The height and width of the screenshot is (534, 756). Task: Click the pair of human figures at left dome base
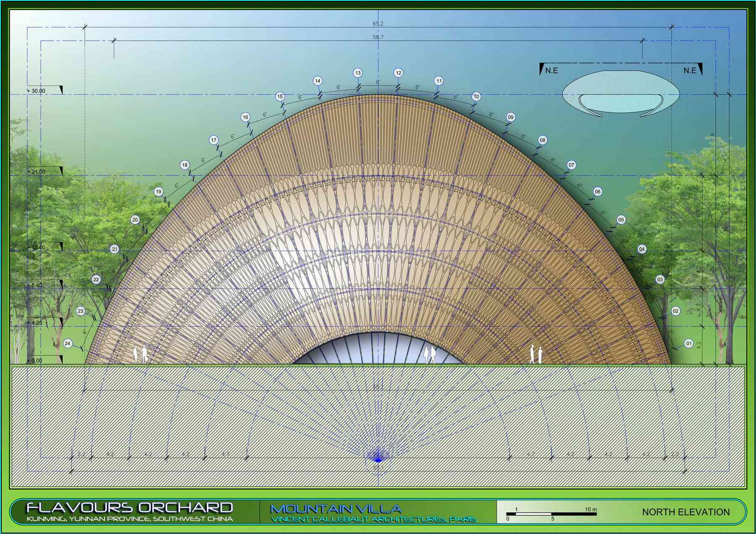(140, 354)
